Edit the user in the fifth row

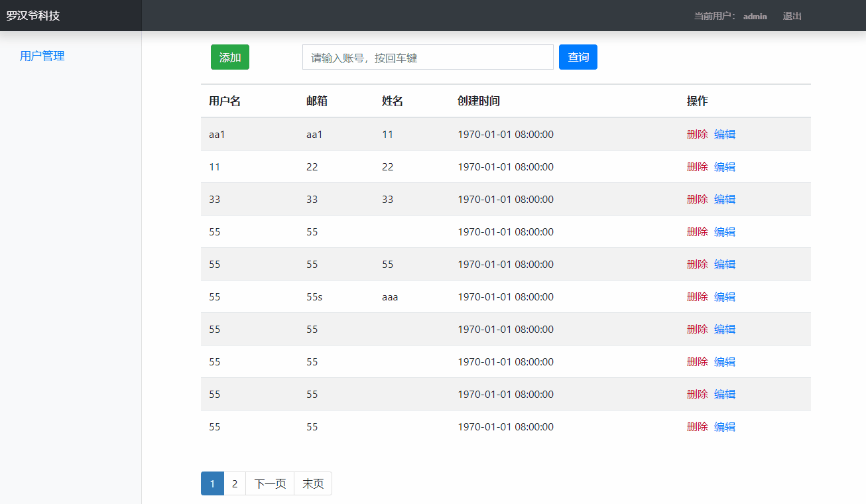tap(724, 264)
